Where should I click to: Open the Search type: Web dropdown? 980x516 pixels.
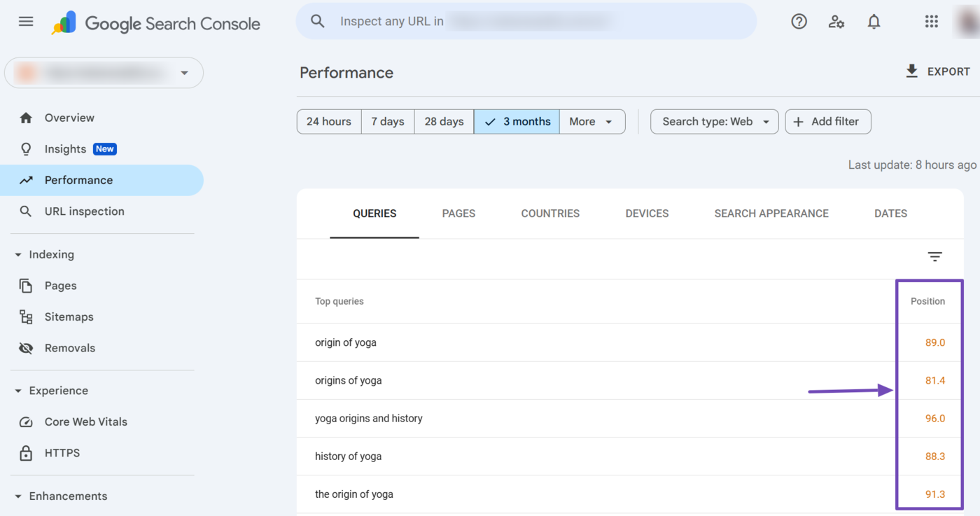[714, 121]
